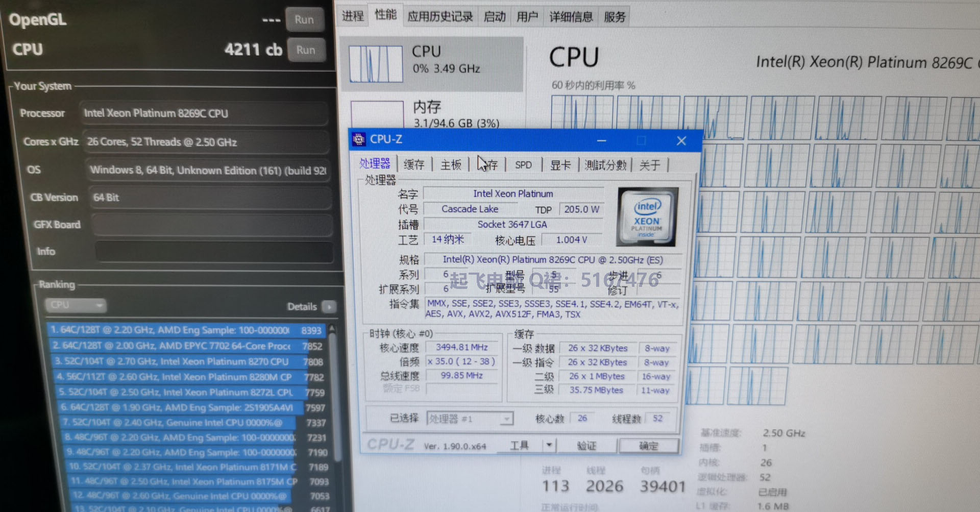Open the 应用历史记录 tab

(x=440, y=17)
